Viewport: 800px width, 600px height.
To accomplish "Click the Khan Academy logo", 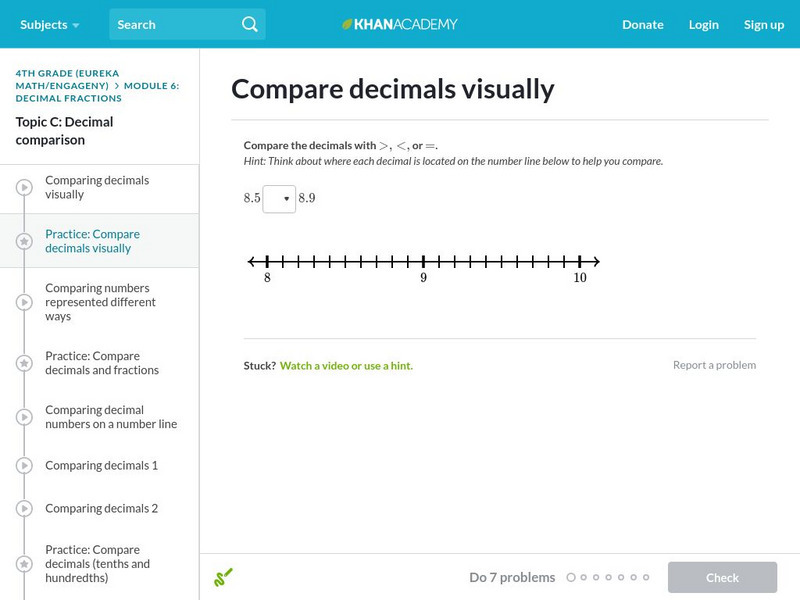I will [399, 24].
